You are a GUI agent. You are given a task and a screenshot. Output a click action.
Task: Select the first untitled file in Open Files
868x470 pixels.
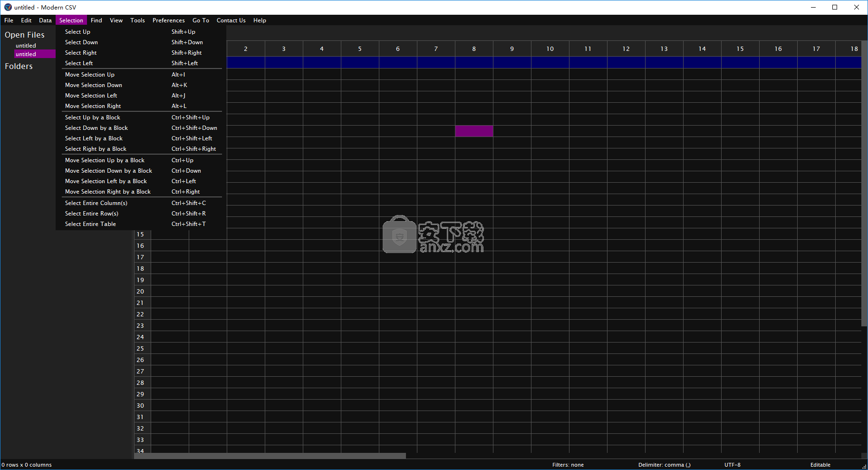tap(26, 46)
